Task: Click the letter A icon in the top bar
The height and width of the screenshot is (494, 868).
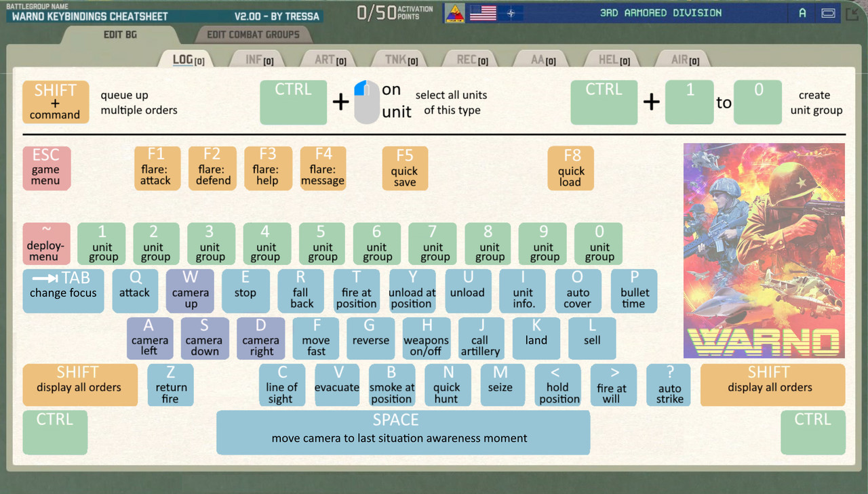Action: (801, 12)
